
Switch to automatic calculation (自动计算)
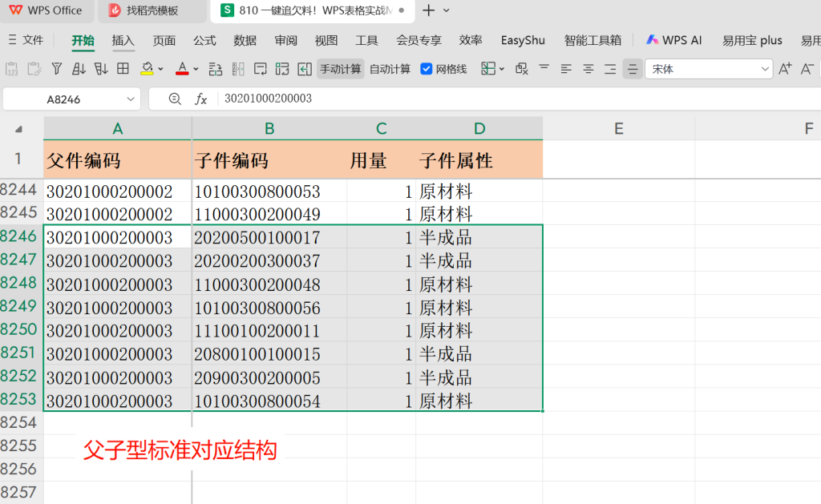click(x=390, y=69)
